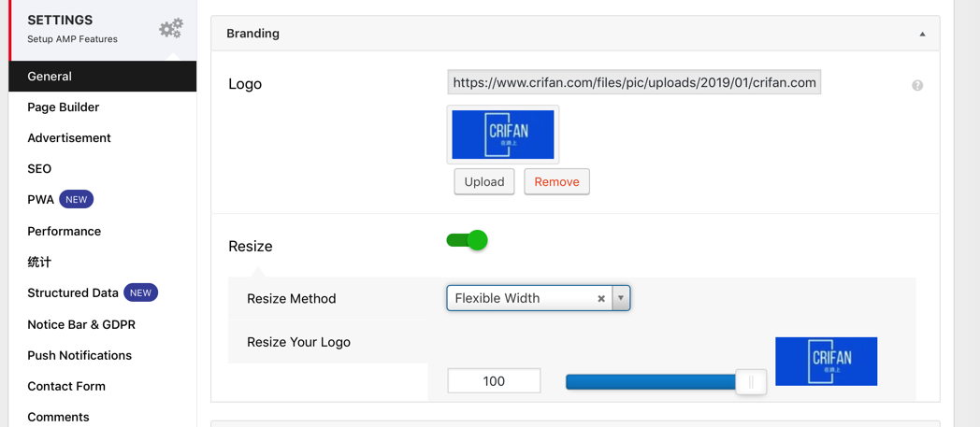Viewport: 980px width, 427px height.
Task: Click the uploaded Crifan logo thumbnail
Action: pyautogui.click(x=503, y=135)
